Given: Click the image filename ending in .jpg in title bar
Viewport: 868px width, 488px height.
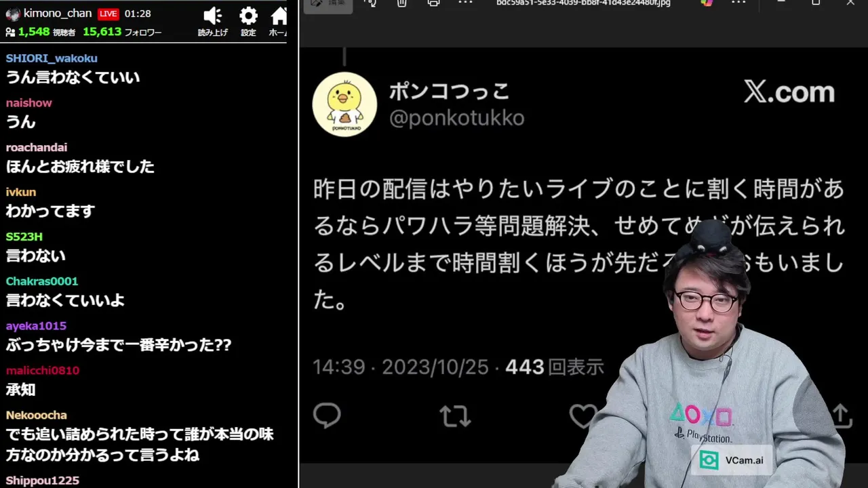Looking at the screenshot, I should (583, 3).
